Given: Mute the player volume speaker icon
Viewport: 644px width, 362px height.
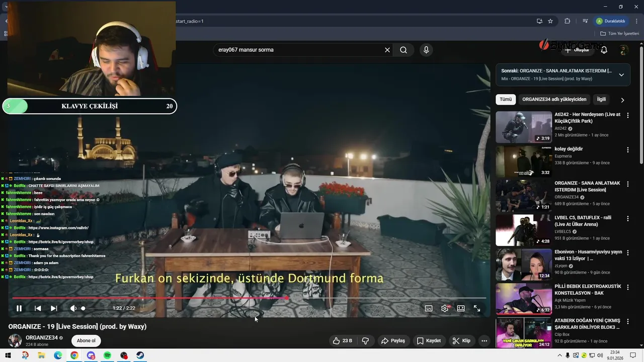Looking at the screenshot, I should (x=73, y=308).
